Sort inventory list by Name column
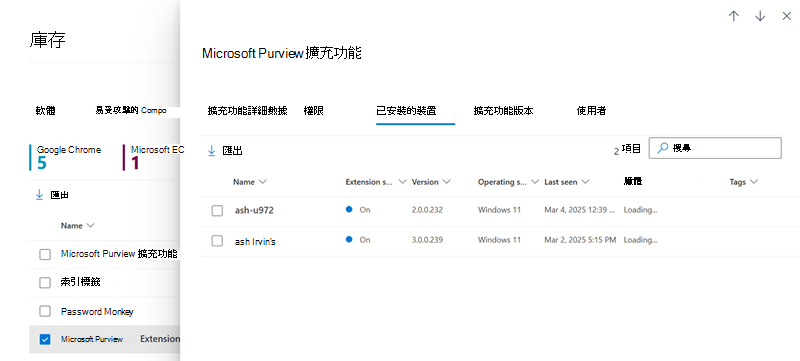Image resolution: width=800 pixels, height=361 pixels. [x=78, y=225]
